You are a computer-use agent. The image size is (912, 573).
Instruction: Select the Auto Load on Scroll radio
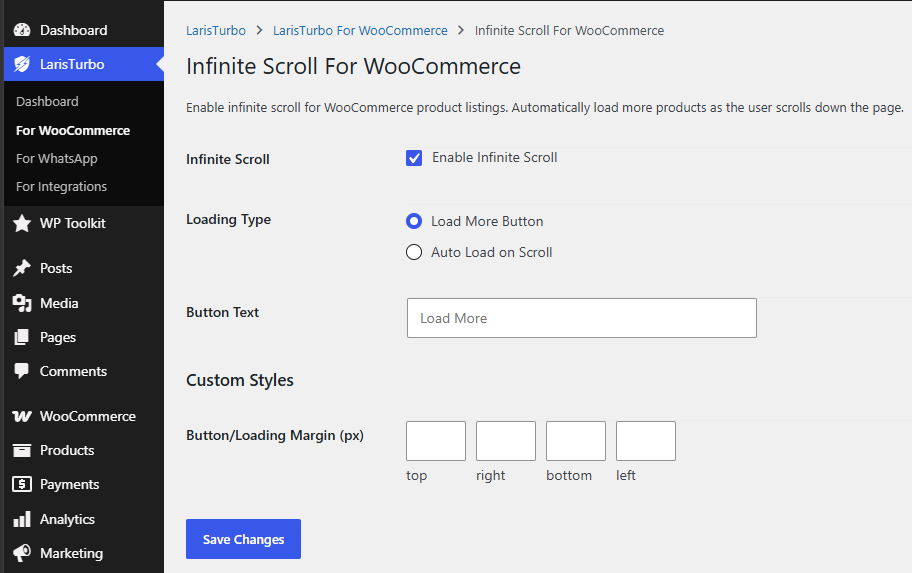tap(414, 252)
